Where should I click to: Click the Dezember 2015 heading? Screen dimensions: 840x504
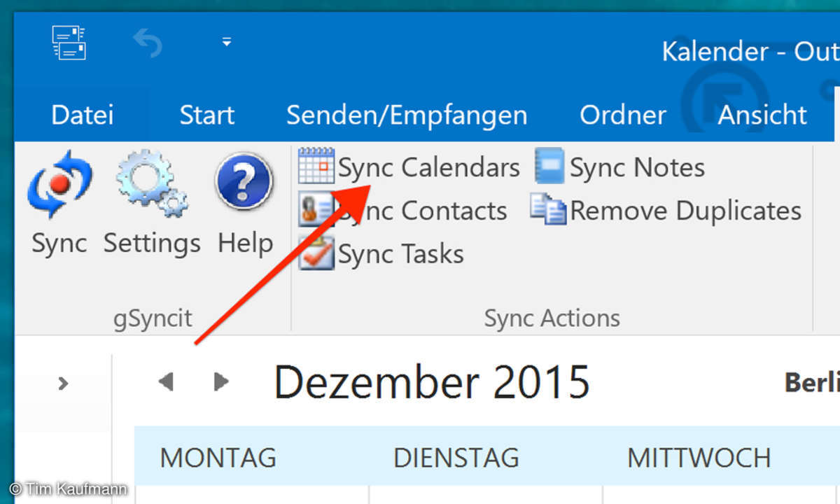click(432, 381)
